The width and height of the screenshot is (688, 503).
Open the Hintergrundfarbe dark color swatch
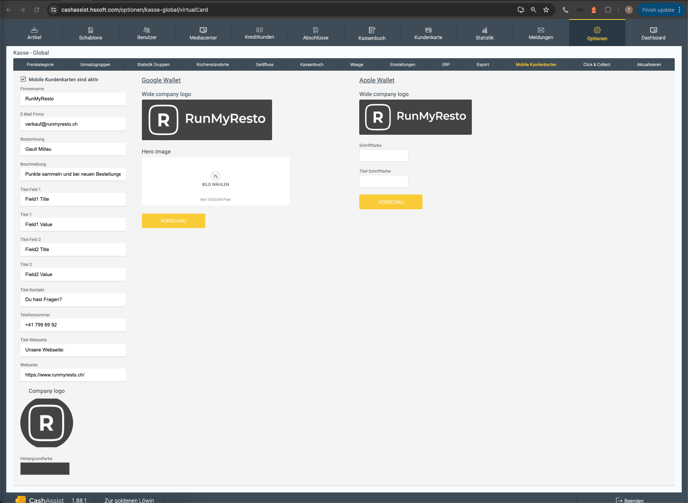[x=45, y=468]
